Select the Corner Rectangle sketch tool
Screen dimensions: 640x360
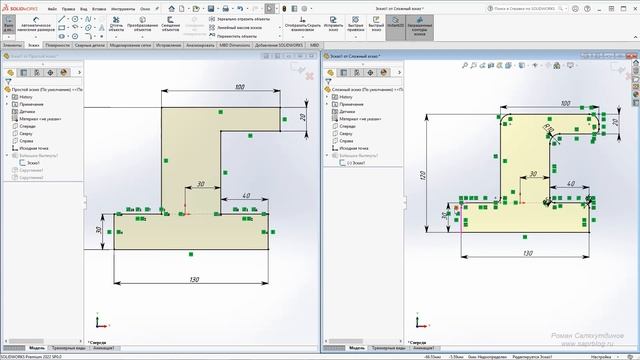pos(61,28)
